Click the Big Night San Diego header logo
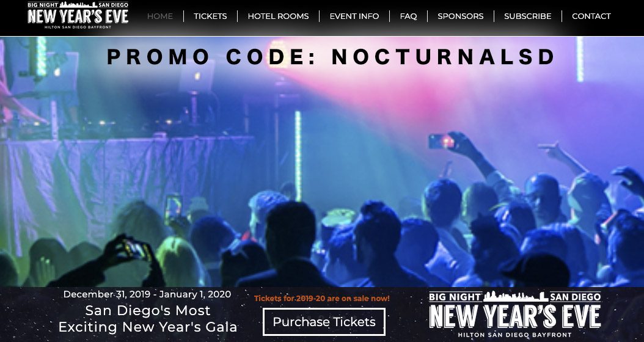The image size is (644, 342). 78,15
